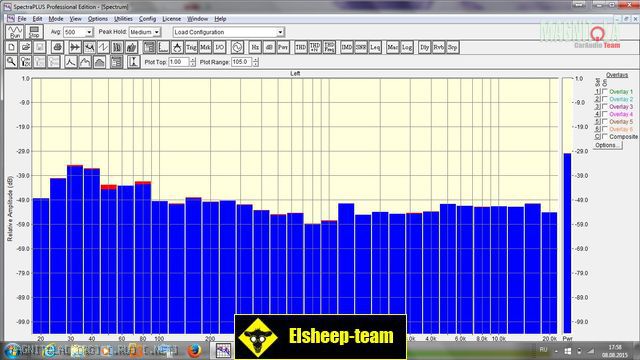Open the Config menu

(x=147, y=19)
